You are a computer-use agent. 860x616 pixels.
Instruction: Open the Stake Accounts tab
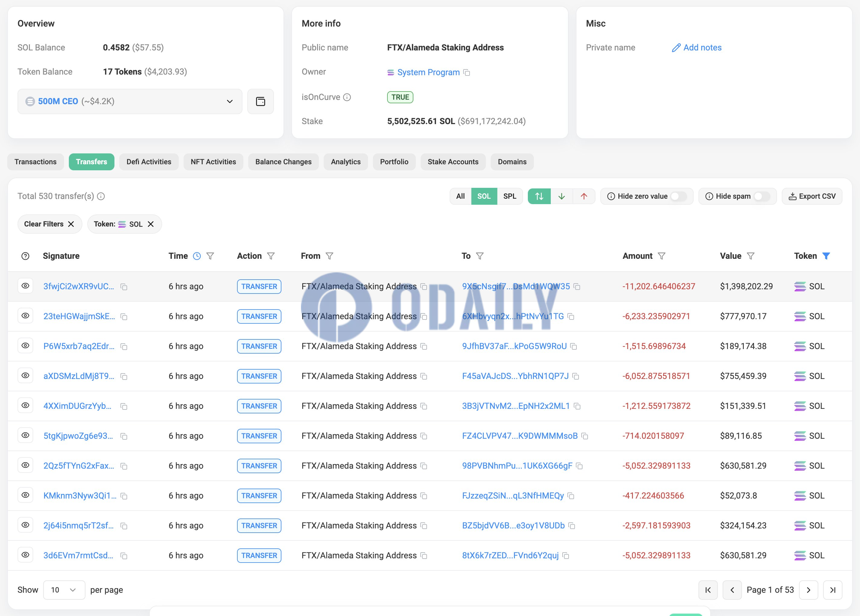tap(453, 162)
